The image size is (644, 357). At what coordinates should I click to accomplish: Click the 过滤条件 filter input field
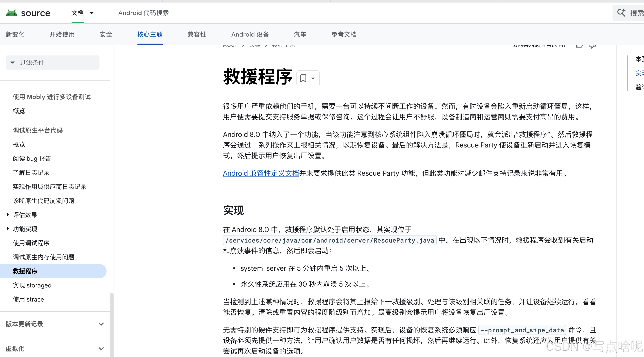pos(57,63)
